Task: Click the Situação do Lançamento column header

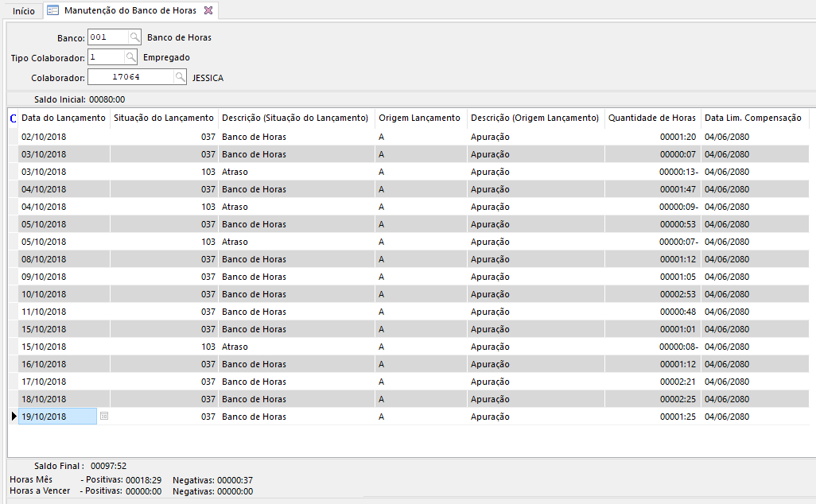Action: tap(164, 118)
